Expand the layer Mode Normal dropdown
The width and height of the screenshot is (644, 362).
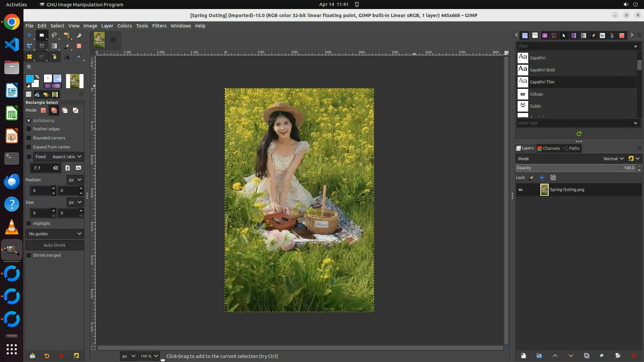613,159
